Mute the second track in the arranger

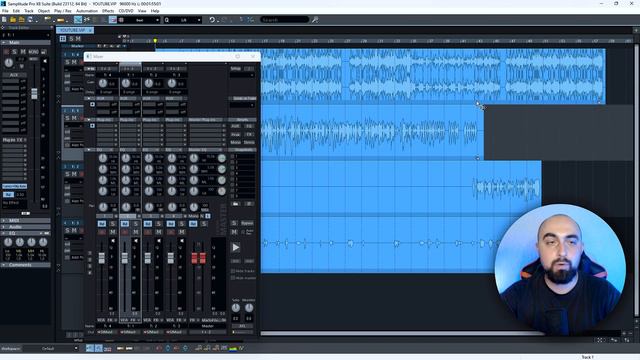click(74, 118)
